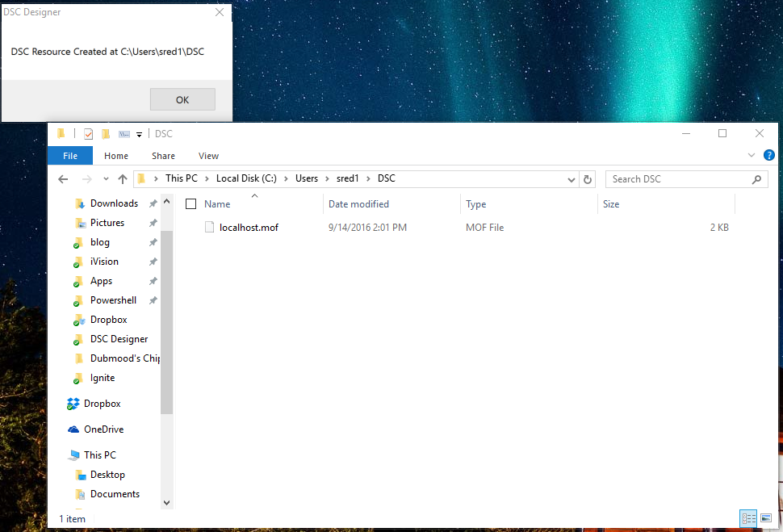The image size is (783, 532).
Task: Open Downloads in the navigation pane
Action: tap(114, 203)
